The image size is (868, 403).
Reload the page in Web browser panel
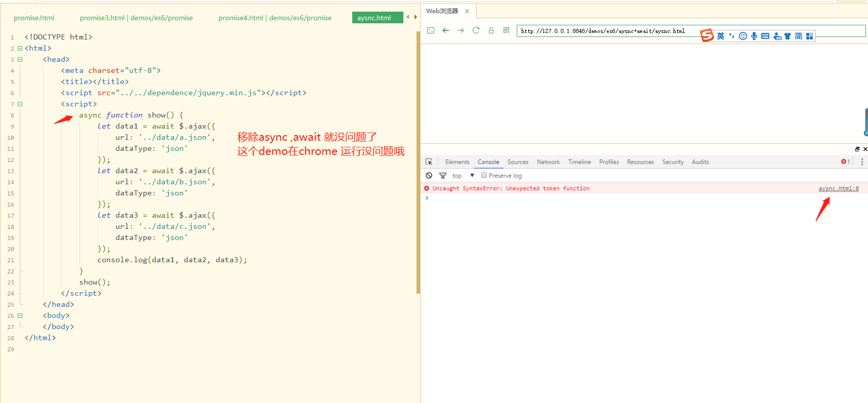(476, 30)
